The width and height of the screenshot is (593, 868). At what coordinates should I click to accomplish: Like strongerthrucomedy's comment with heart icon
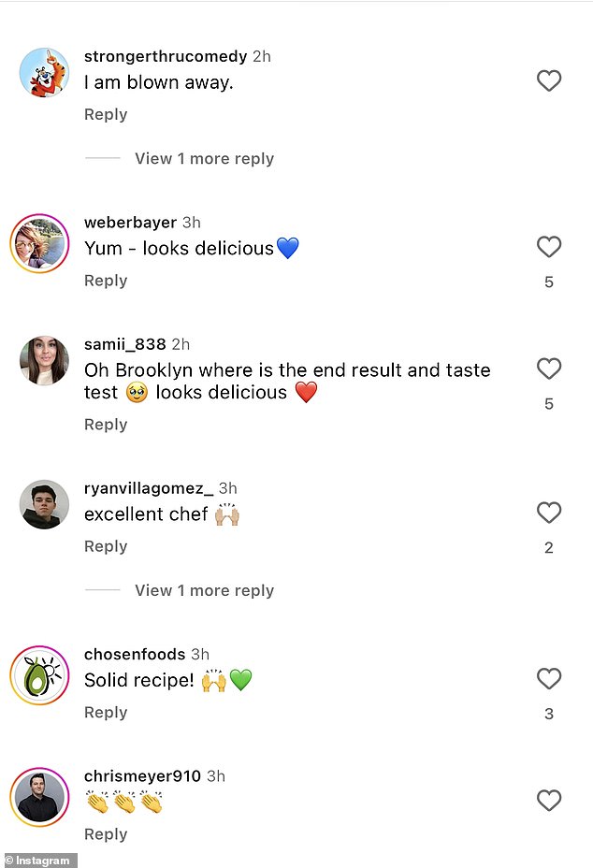tap(549, 80)
